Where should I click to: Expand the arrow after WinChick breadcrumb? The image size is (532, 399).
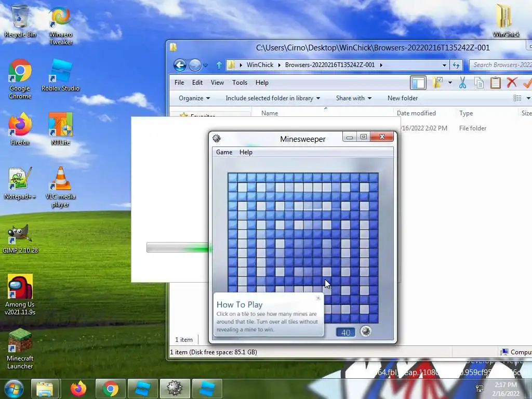(279, 65)
